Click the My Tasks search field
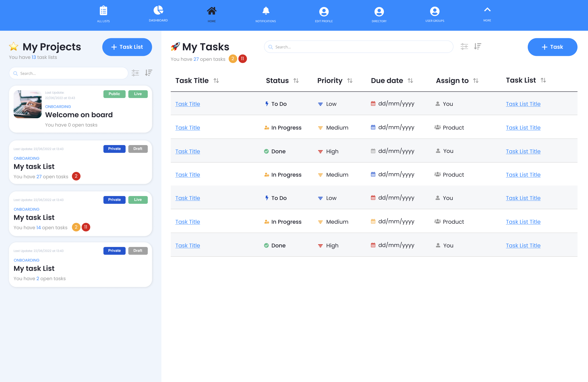The height and width of the screenshot is (382, 588). 358,47
